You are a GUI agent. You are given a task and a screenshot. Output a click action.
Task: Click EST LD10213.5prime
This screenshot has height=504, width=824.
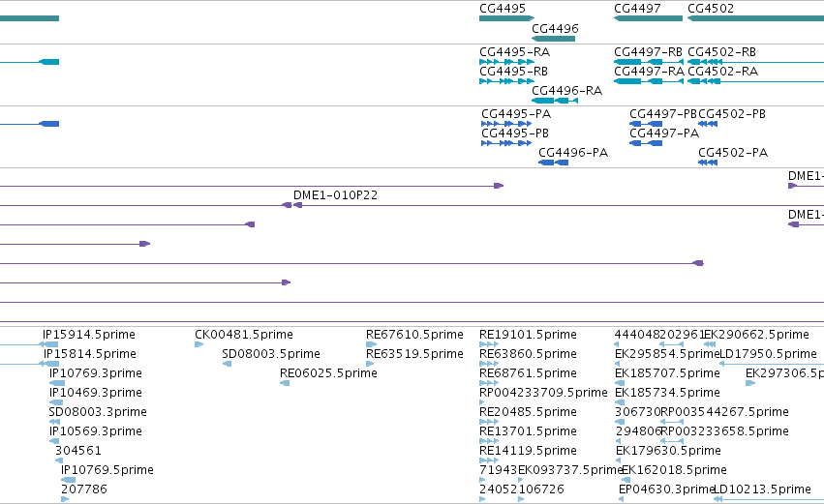click(x=762, y=489)
